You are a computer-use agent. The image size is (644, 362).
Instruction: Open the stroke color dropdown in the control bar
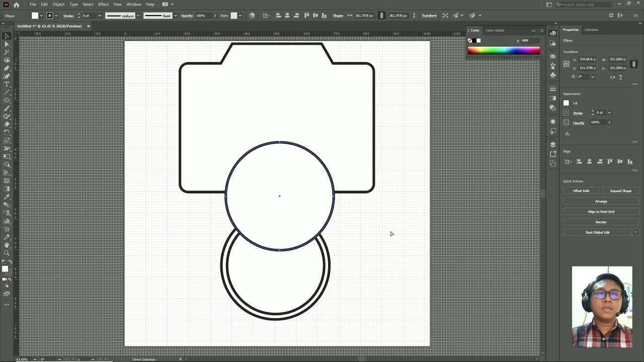[56, 16]
